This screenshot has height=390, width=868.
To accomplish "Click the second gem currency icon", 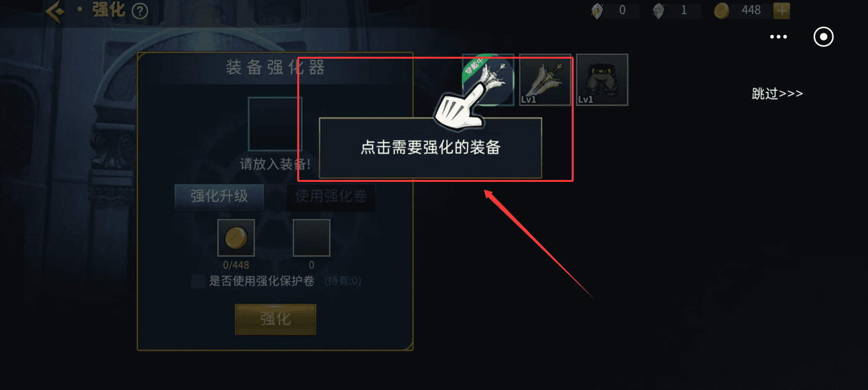I will [659, 11].
